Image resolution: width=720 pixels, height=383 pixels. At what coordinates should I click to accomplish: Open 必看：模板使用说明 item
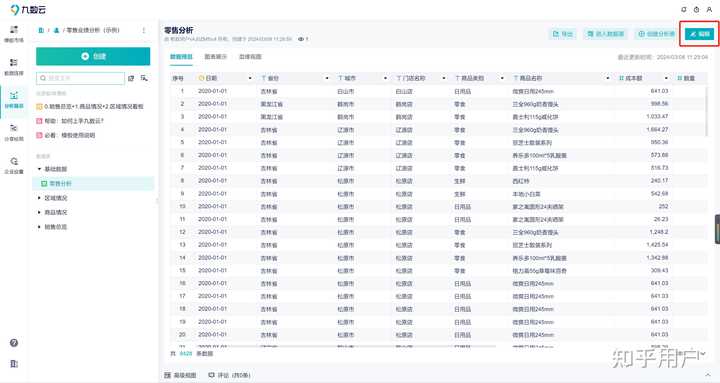(x=70, y=135)
